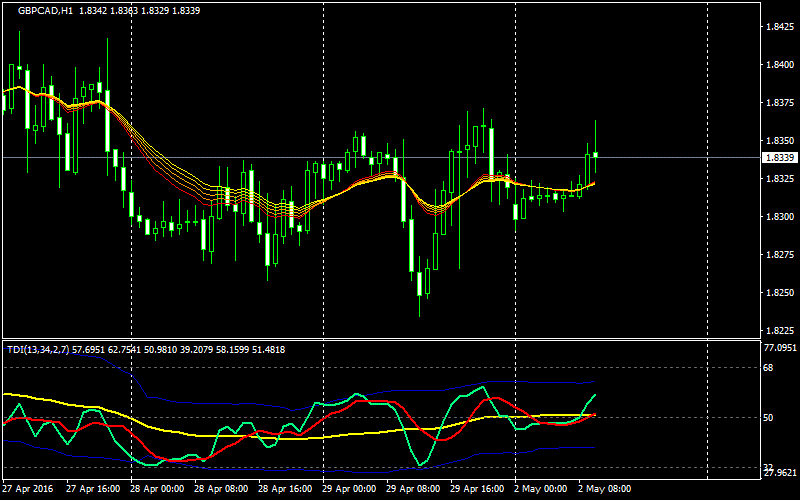800x500 pixels.
Task: Click the 1.8350 price scale label
Action: click(780, 140)
